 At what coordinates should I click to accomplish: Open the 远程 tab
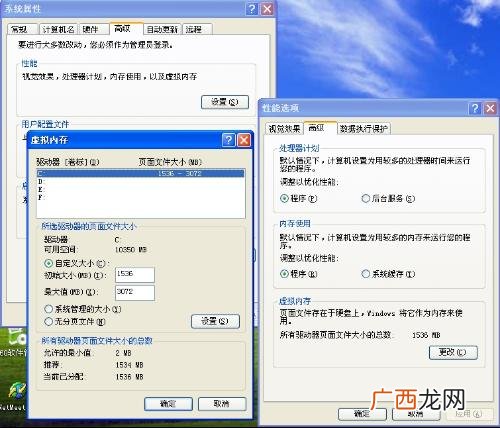tap(197, 29)
